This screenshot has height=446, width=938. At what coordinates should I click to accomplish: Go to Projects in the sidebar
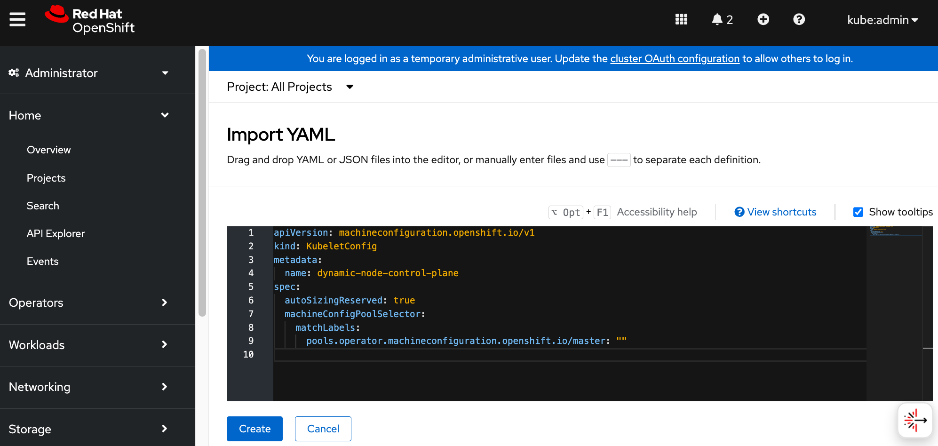pos(46,178)
